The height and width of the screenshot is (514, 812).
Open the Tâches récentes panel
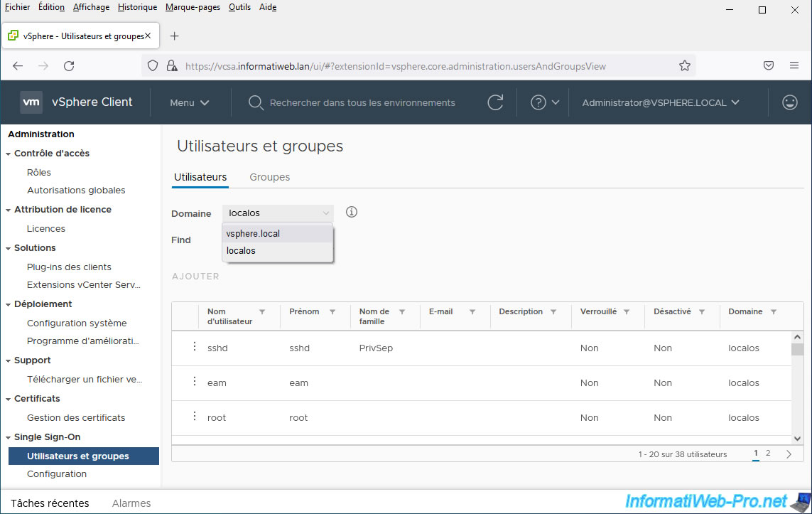(50, 503)
